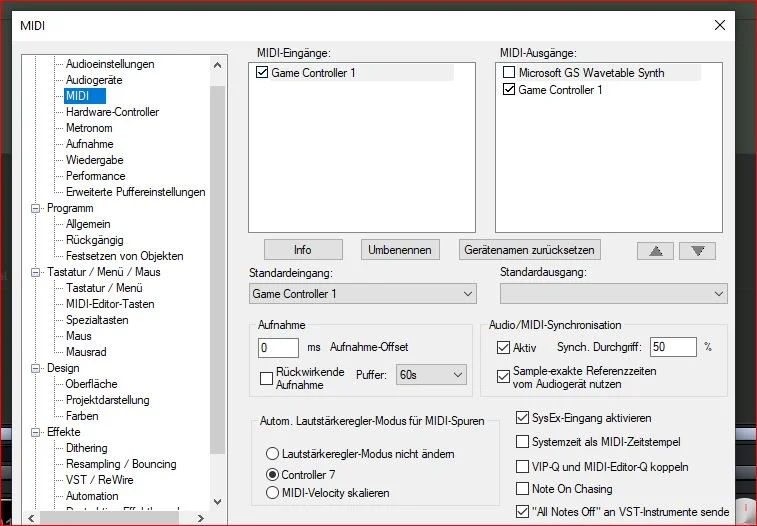Screen dimensions: 757x526
Task: Click tree scrollbar up arrow
Action: click(x=218, y=65)
